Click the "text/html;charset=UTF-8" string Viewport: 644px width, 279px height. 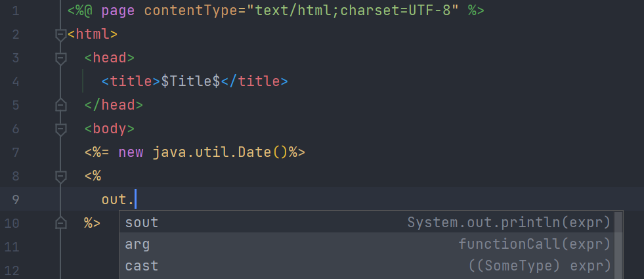point(353,11)
